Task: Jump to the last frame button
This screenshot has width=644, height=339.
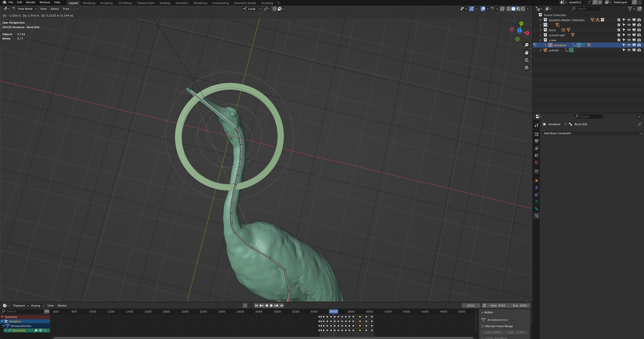Action: coord(282,306)
